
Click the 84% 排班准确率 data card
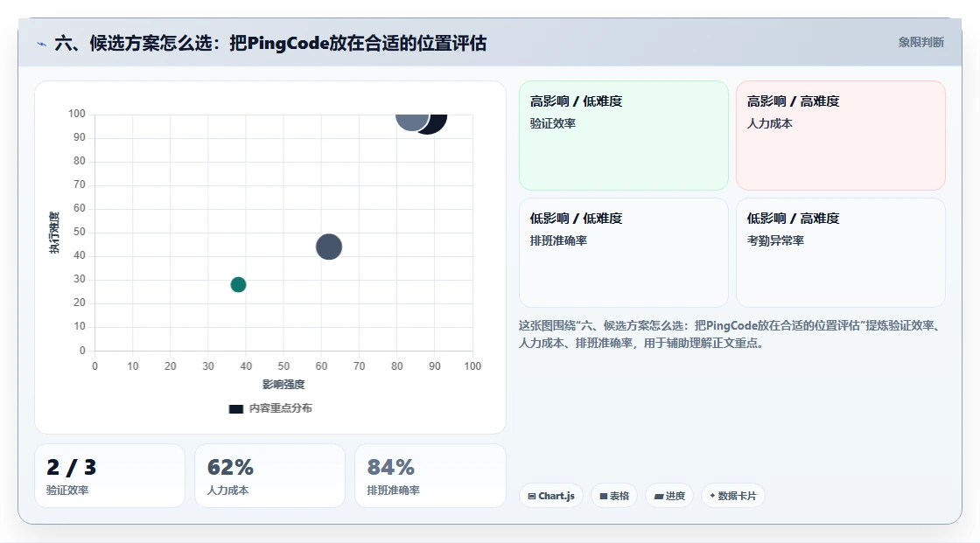(430, 476)
